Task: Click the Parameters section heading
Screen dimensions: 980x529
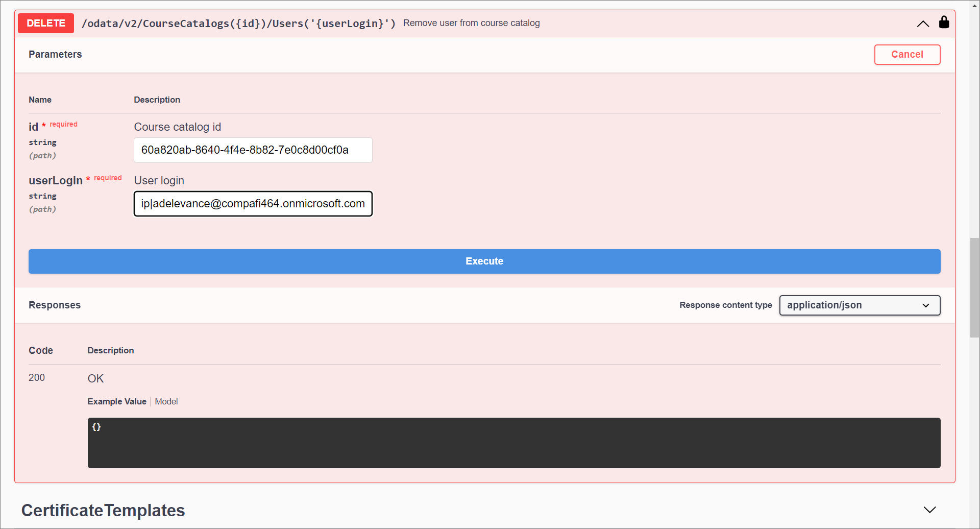Action: [55, 55]
